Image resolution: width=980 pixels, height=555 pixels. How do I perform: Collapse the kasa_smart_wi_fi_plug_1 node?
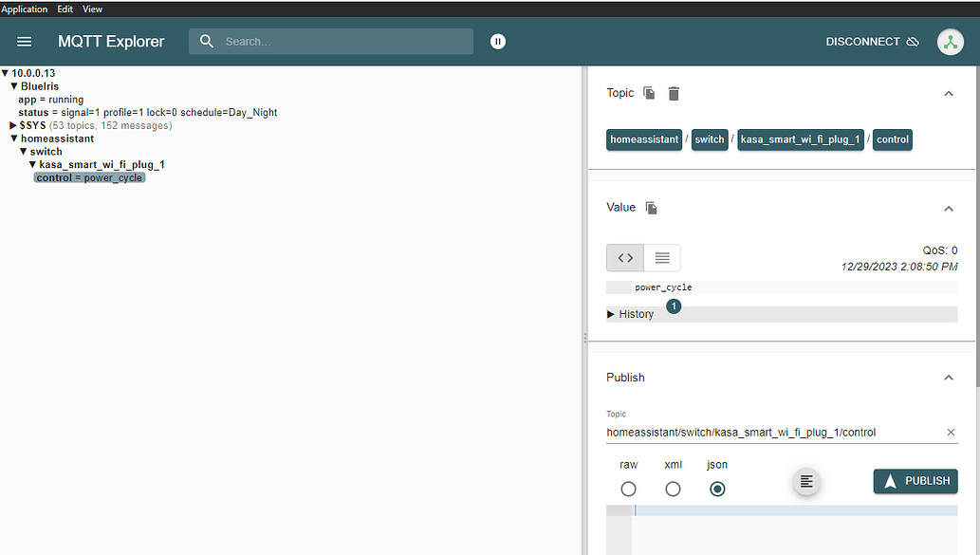(x=32, y=165)
